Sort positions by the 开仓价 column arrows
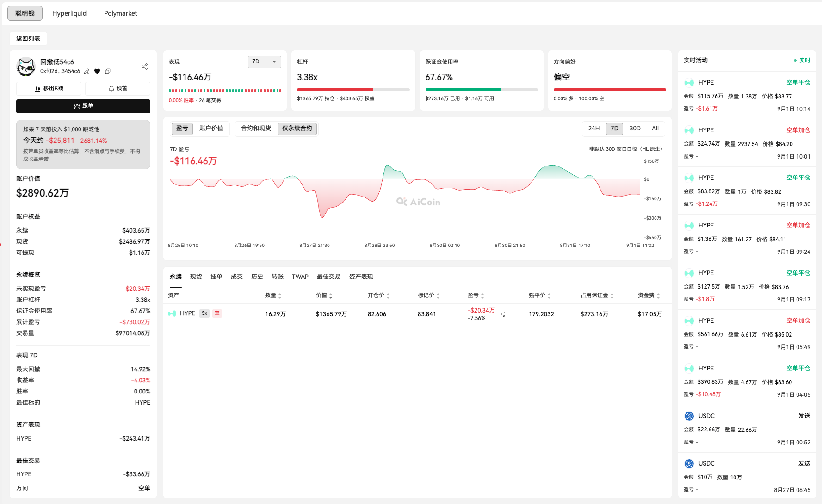822x504 pixels. (x=388, y=295)
